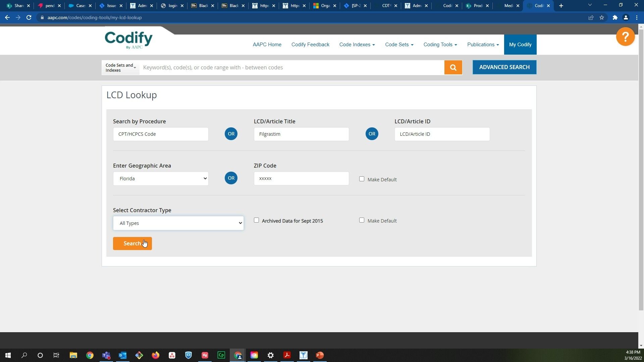Click the orange search magnifier icon
644x362 pixels.
453,67
